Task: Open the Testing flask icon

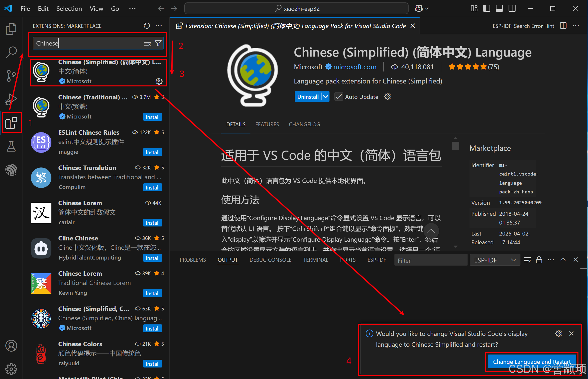Action: [x=11, y=146]
